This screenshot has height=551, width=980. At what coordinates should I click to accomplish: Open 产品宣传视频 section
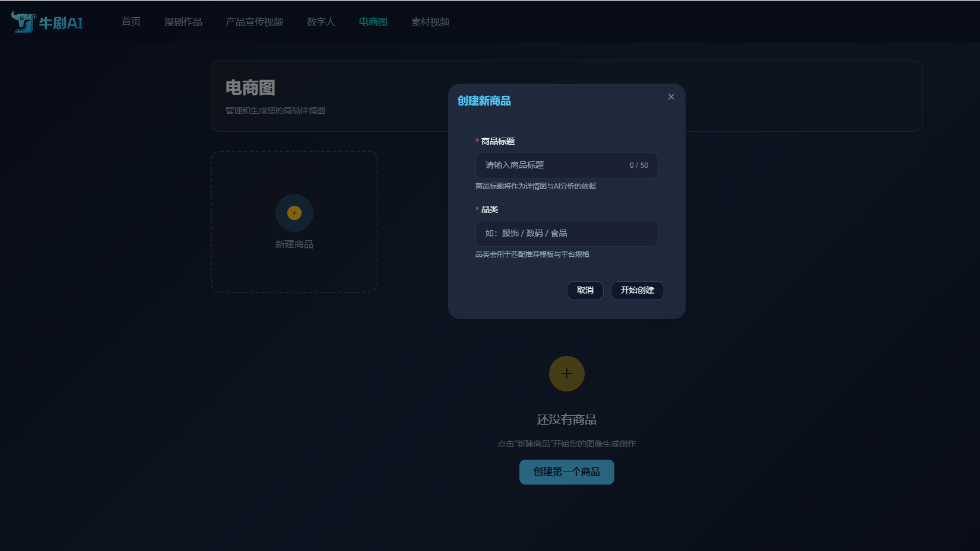click(255, 22)
